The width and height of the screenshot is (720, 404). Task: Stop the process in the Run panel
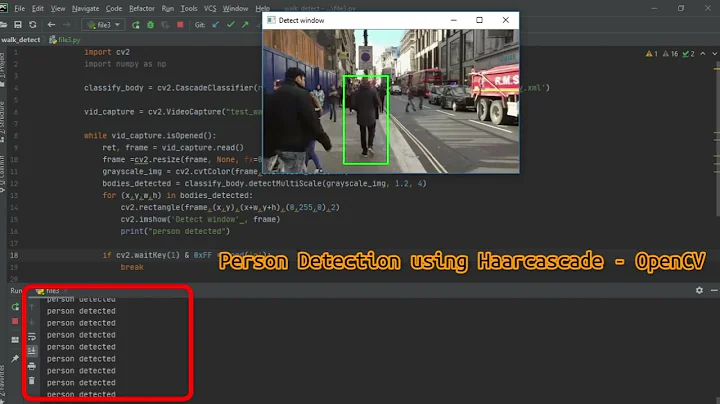tap(15, 321)
